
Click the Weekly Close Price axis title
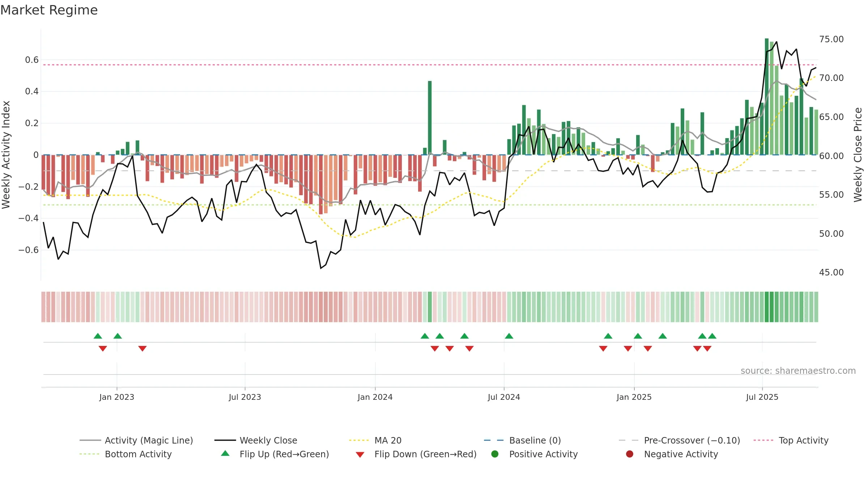pos(858,155)
